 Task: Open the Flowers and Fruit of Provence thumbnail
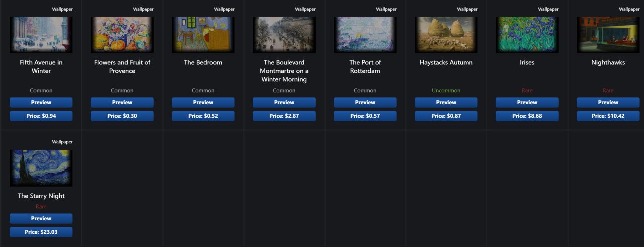click(122, 35)
